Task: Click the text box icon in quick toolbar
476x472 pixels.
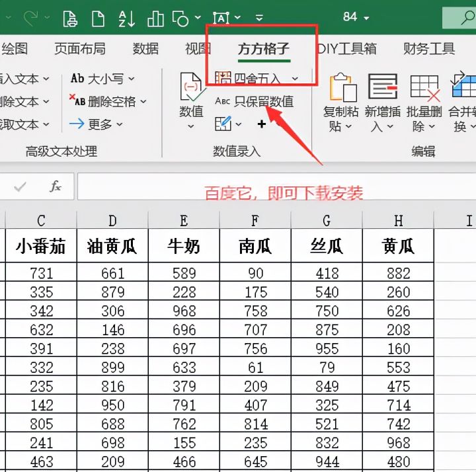Action: [x=221, y=19]
